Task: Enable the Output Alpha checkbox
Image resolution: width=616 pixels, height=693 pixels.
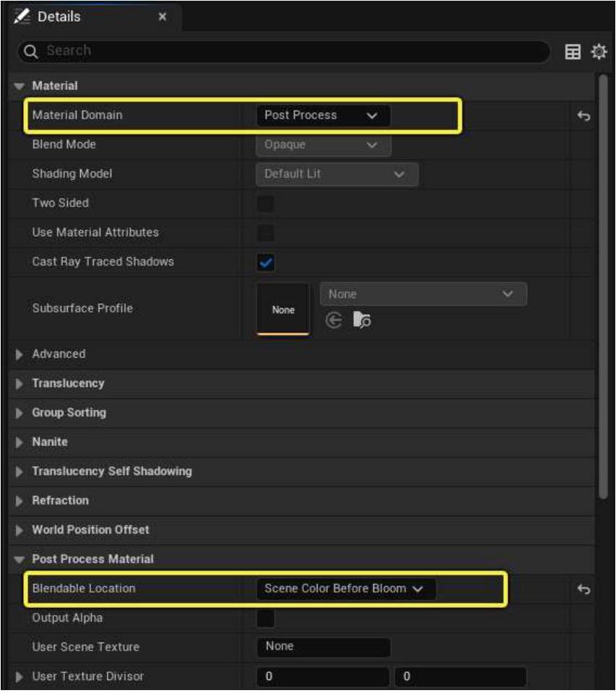Action: coord(266,618)
